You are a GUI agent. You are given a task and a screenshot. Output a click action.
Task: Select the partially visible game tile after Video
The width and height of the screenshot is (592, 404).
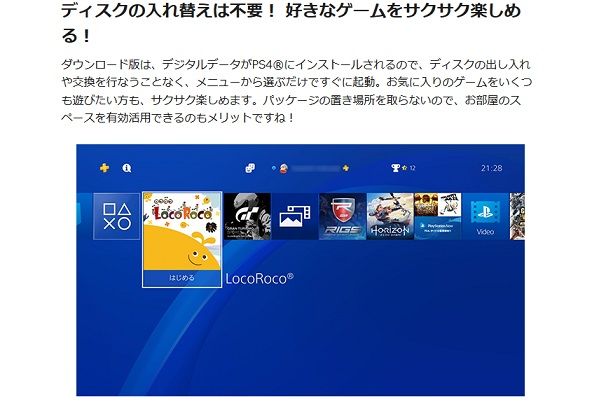click(x=517, y=216)
